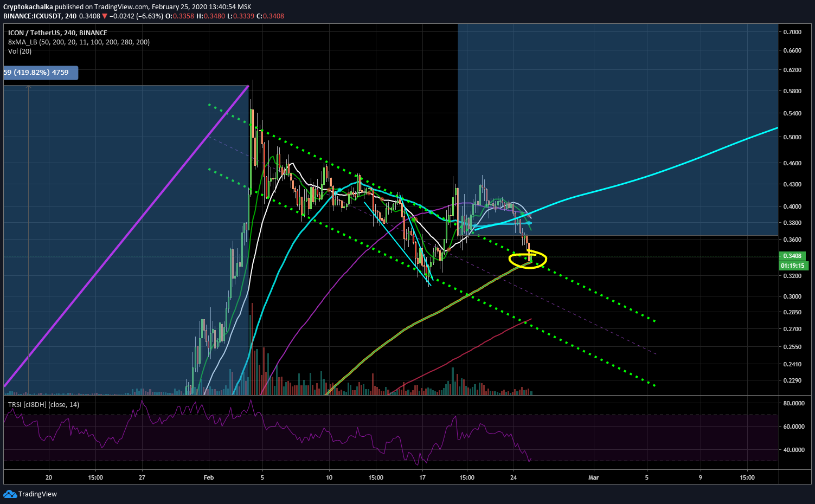Viewport: 815px width, 504px height.
Task: Click the 10 date label on time axis
Action: [x=329, y=477]
